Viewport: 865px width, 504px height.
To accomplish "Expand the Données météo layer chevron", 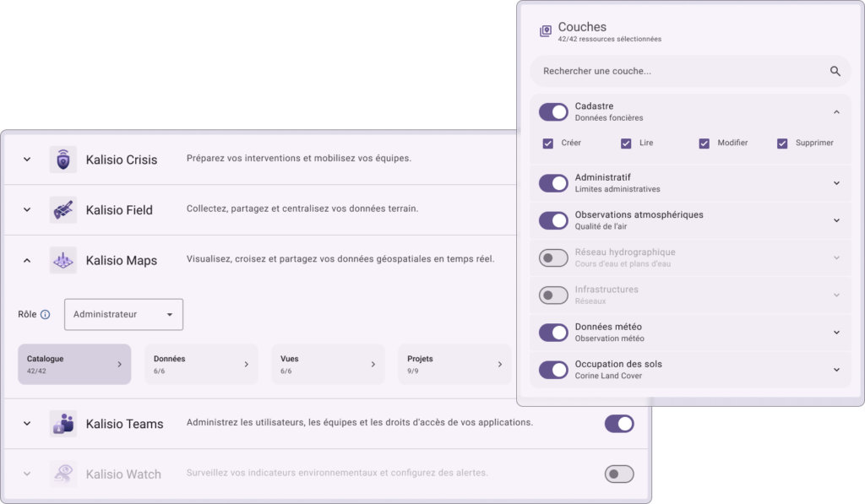I will point(836,333).
